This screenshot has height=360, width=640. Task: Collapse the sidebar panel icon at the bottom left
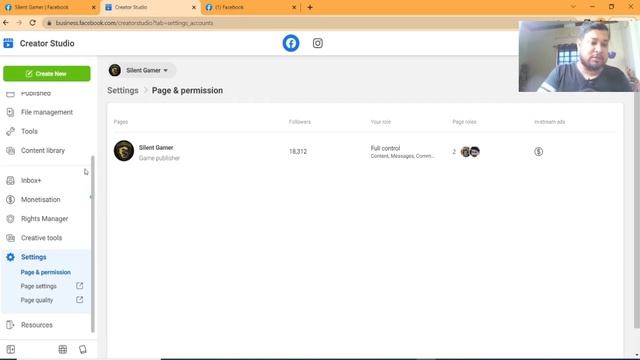[x=11, y=349]
